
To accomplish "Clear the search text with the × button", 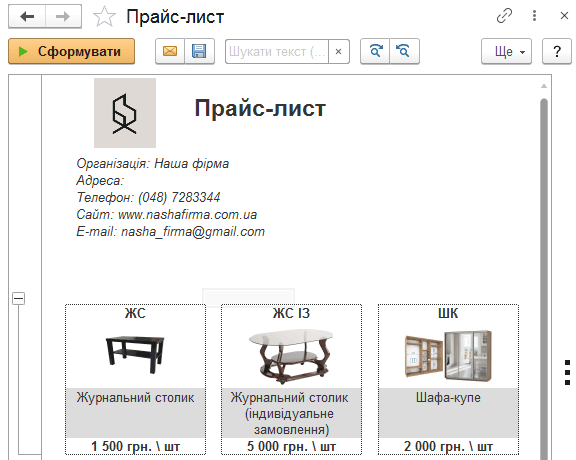I will point(339,51).
